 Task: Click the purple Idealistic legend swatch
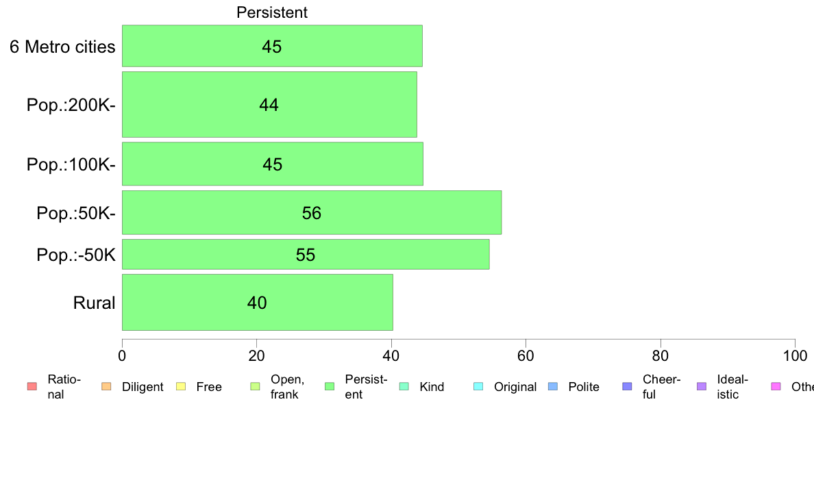coord(702,387)
